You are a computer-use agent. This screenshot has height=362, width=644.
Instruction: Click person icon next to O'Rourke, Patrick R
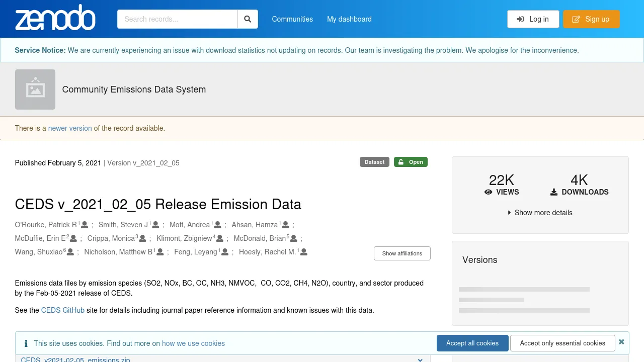tap(85, 225)
